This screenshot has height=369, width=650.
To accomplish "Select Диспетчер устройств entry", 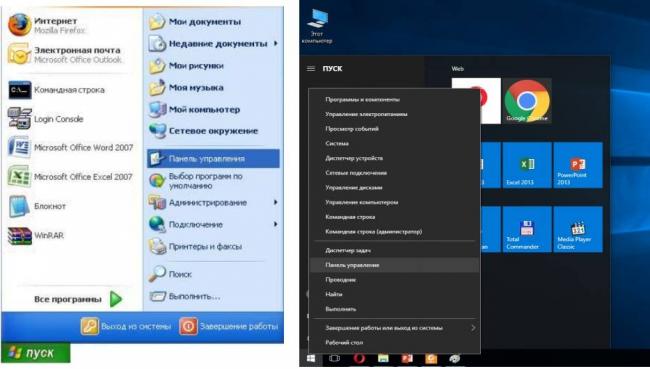I will coord(394,158).
